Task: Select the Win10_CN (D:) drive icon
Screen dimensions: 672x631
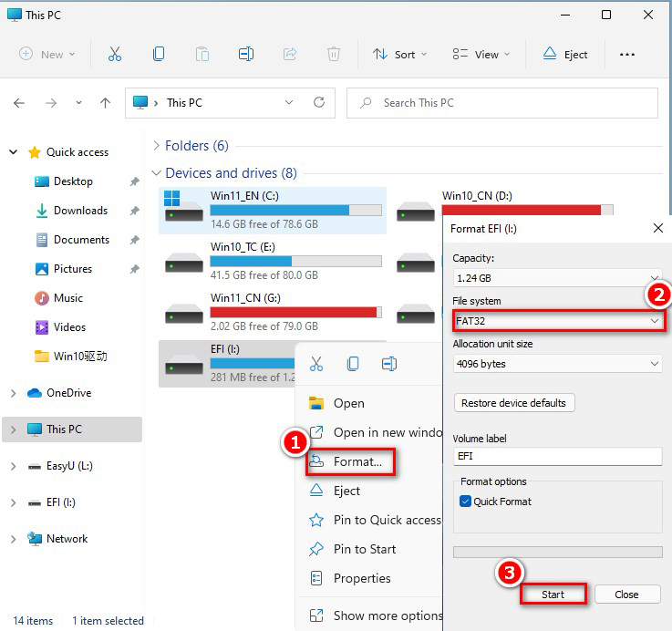Action: click(415, 211)
